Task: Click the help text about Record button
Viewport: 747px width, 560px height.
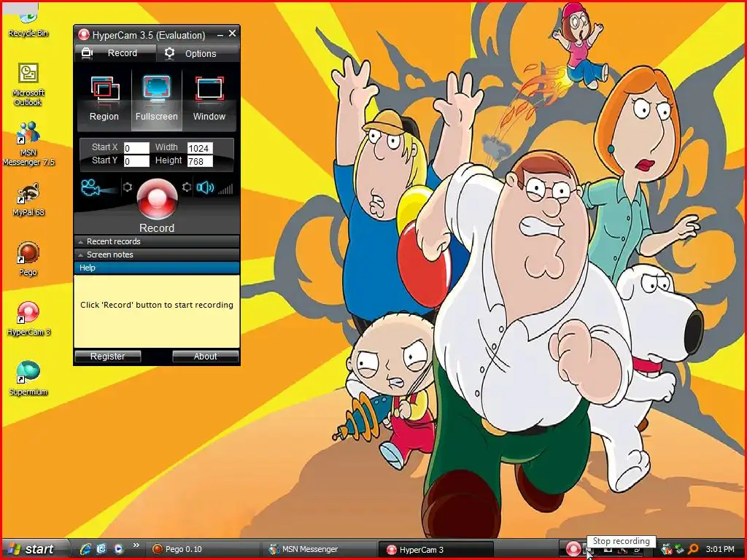Action: click(x=157, y=305)
